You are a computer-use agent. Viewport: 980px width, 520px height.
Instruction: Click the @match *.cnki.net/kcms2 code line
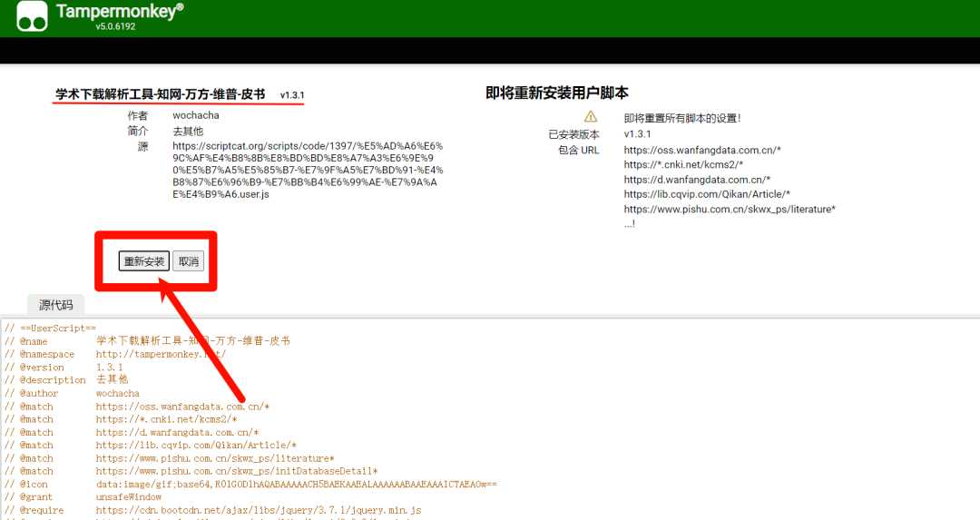click(122, 419)
